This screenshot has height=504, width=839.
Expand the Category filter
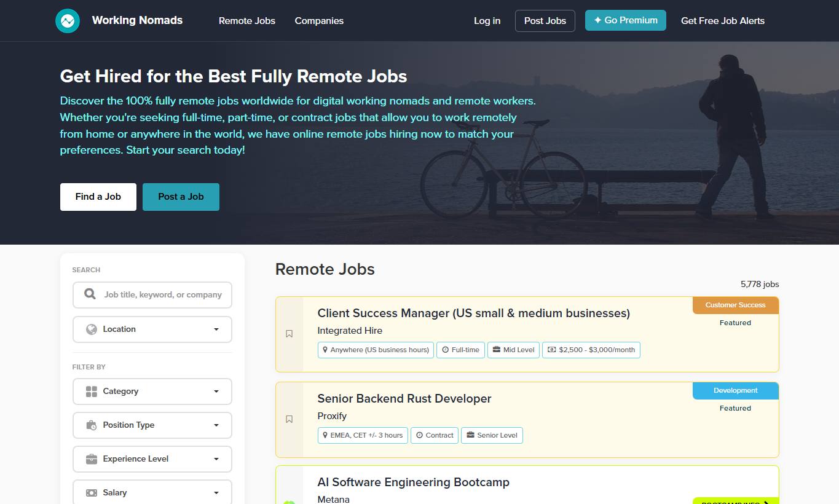[x=152, y=392]
